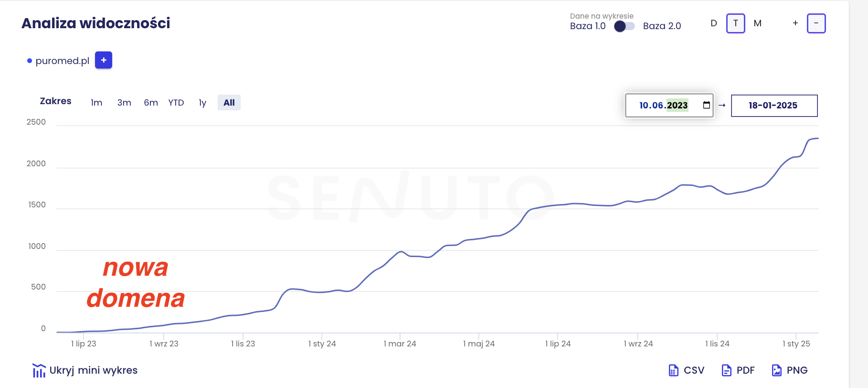
Task: Select the 1m range tab
Action: coord(96,103)
